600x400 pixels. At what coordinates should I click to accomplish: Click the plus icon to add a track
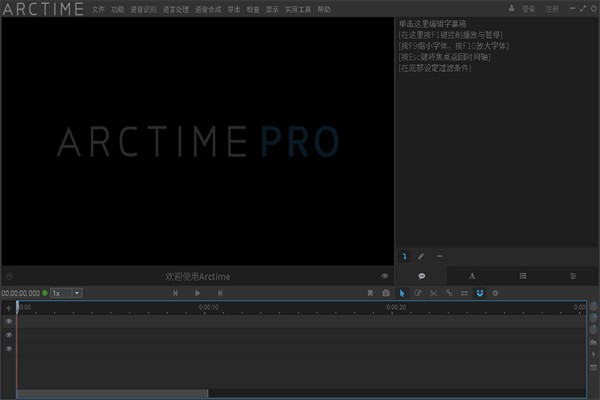pyautogui.click(x=8, y=308)
